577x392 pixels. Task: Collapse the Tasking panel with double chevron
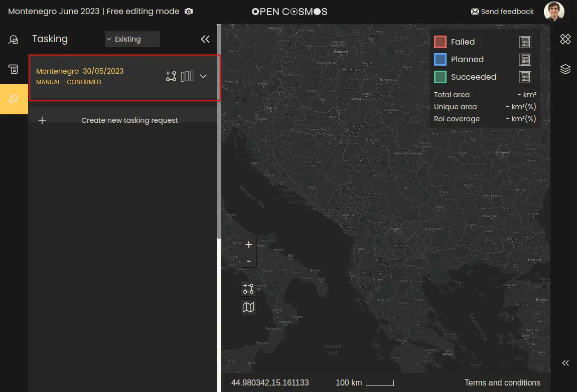click(x=205, y=39)
